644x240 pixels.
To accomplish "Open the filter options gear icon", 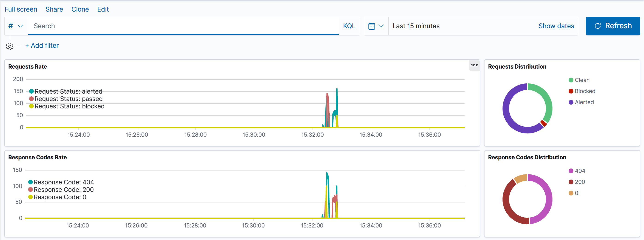I will pos(10,46).
